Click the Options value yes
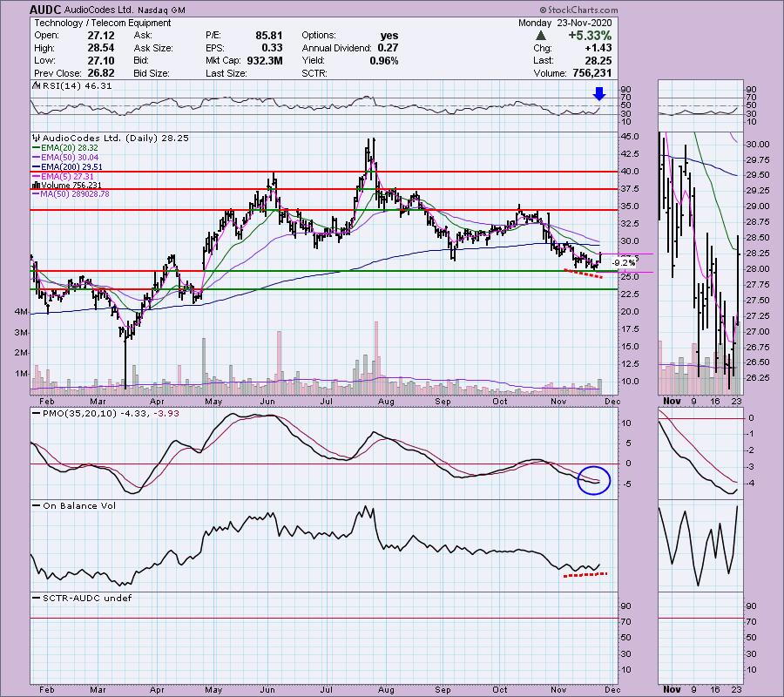The height and width of the screenshot is (697, 784). [x=389, y=36]
